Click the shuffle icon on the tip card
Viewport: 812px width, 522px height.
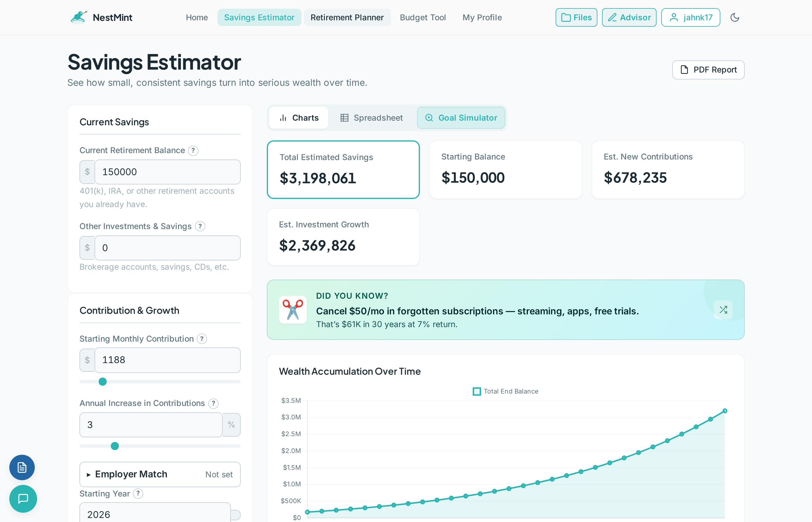click(724, 309)
